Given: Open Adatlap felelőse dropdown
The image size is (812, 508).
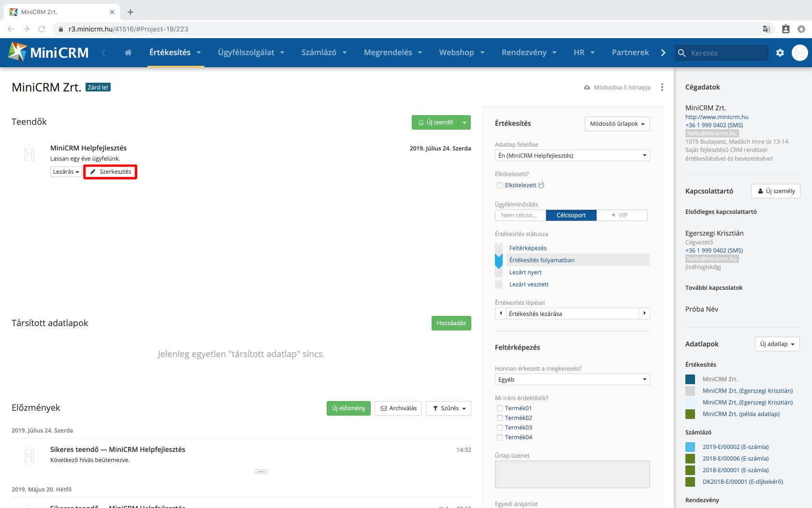Looking at the screenshot, I should (x=572, y=155).
